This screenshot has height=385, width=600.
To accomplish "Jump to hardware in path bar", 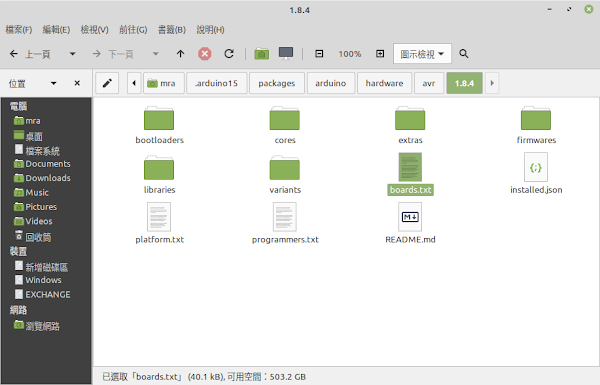I will 384,83.
